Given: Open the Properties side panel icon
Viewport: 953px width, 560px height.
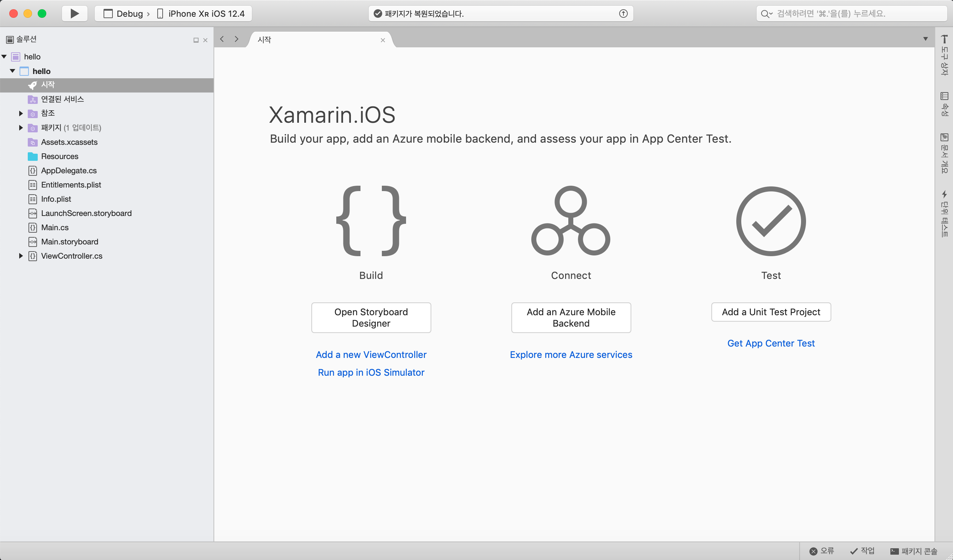Looking at the screenshot, I should 944,96.
